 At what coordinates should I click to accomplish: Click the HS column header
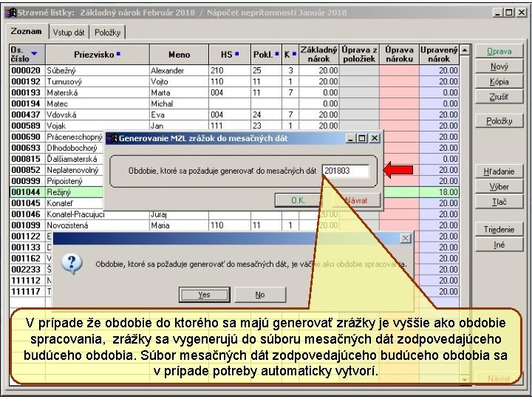(230, 54)
